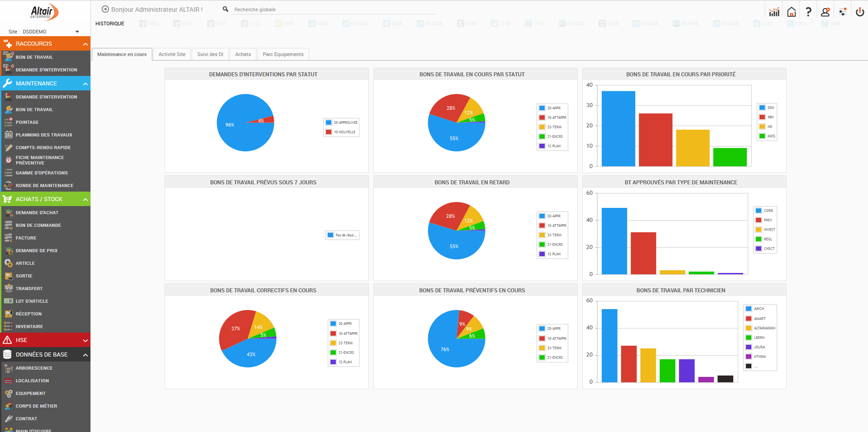Switch to the Achats tab
Viewport: 868px width, 432px height.
click(x=243, y=54)
